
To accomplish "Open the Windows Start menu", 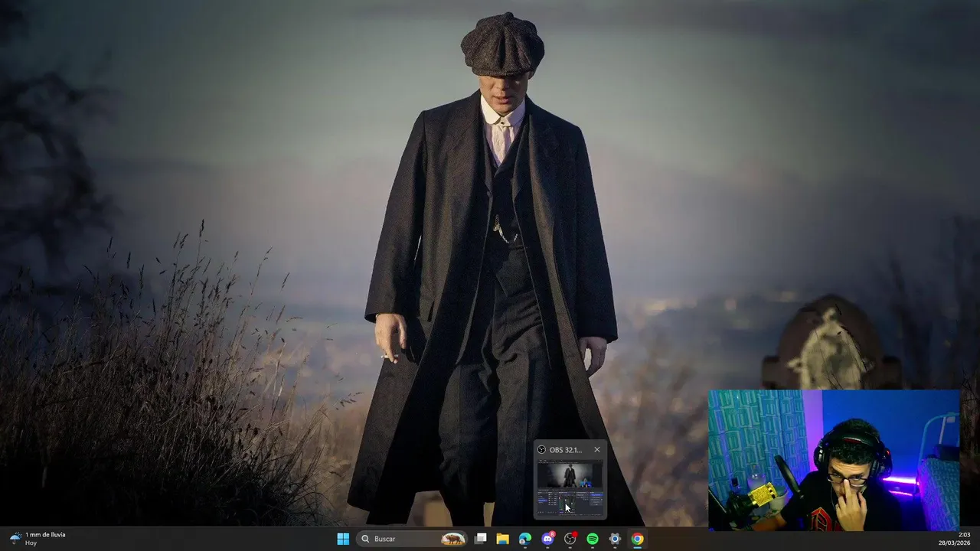I will tap(343, 539).
